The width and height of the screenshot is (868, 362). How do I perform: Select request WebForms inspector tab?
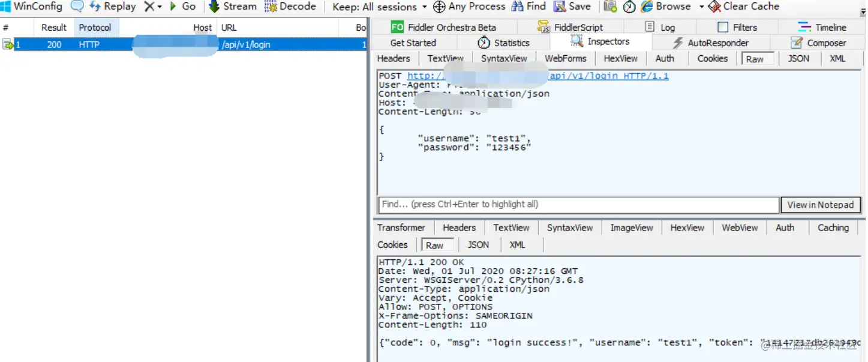click(565, 58)
